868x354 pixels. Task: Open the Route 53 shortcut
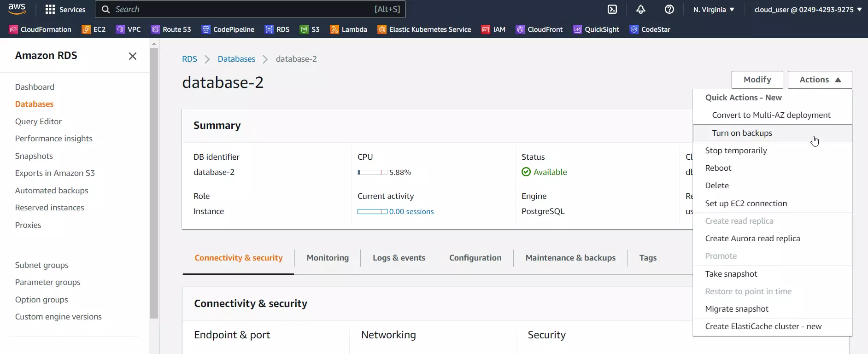coord(171,29)
